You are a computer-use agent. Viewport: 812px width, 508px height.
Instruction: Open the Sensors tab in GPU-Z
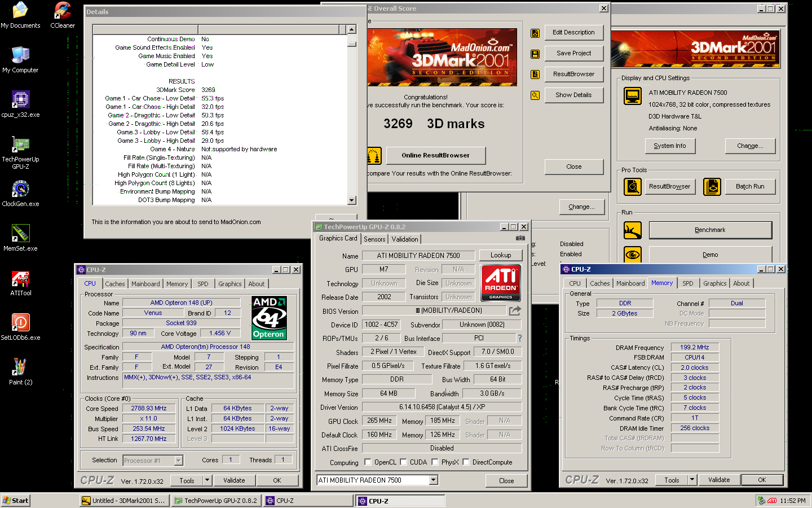coord(374,239)
